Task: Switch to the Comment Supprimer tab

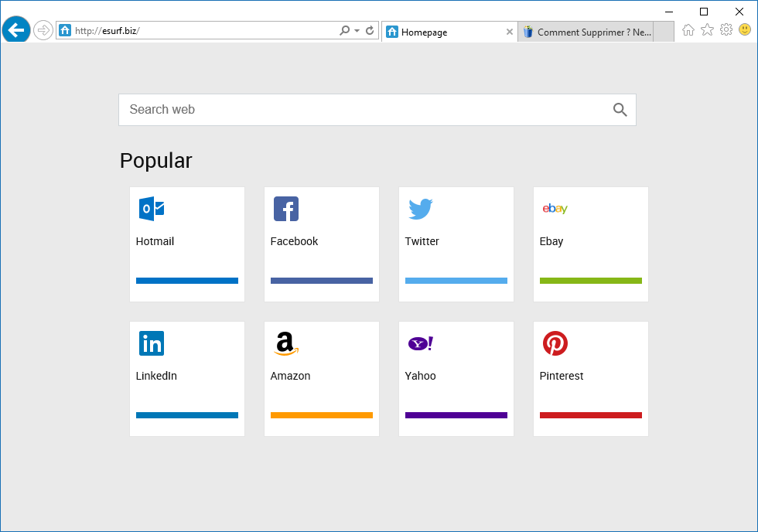Action: tap(586, 32)
